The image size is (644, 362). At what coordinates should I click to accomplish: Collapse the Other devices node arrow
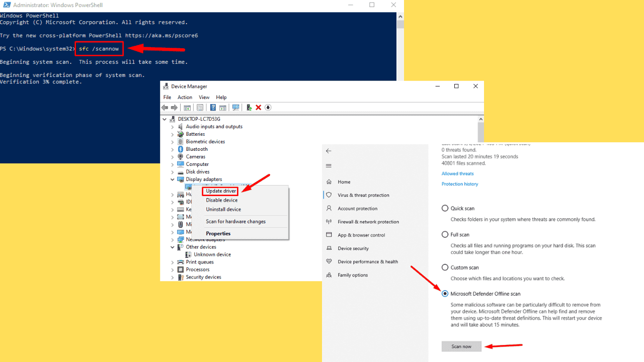pyautogui.click(x=173, y=247)
